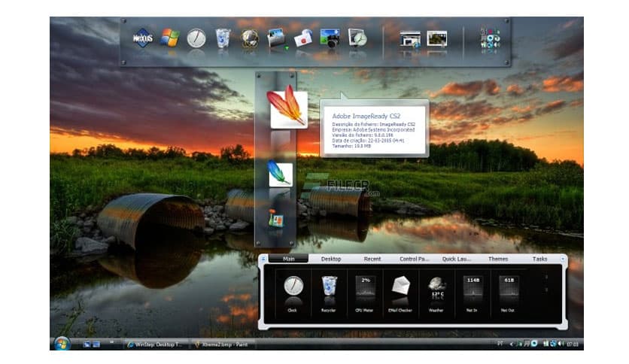Open the Themes tab in the shelf
The image size is (629, 364).
click(x=498, y=259)
